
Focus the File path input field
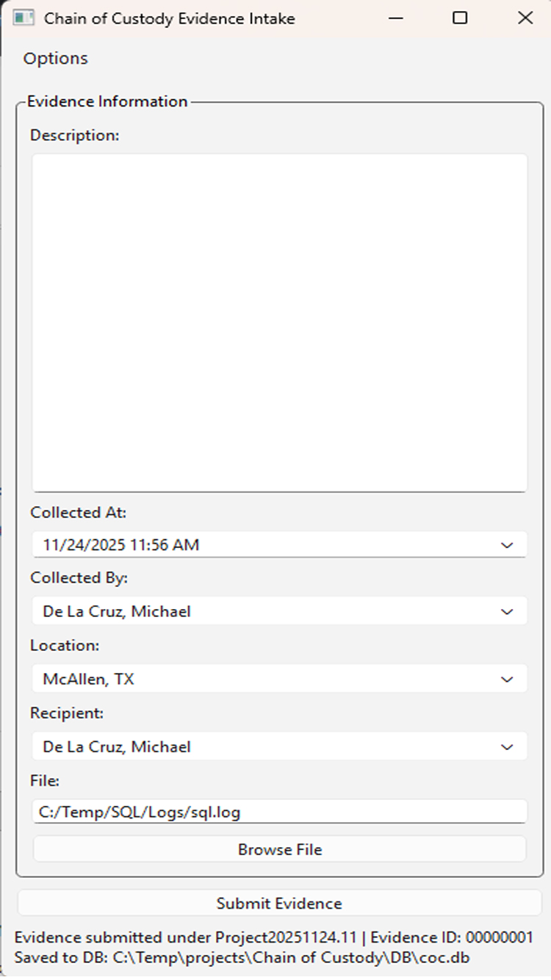279,812
